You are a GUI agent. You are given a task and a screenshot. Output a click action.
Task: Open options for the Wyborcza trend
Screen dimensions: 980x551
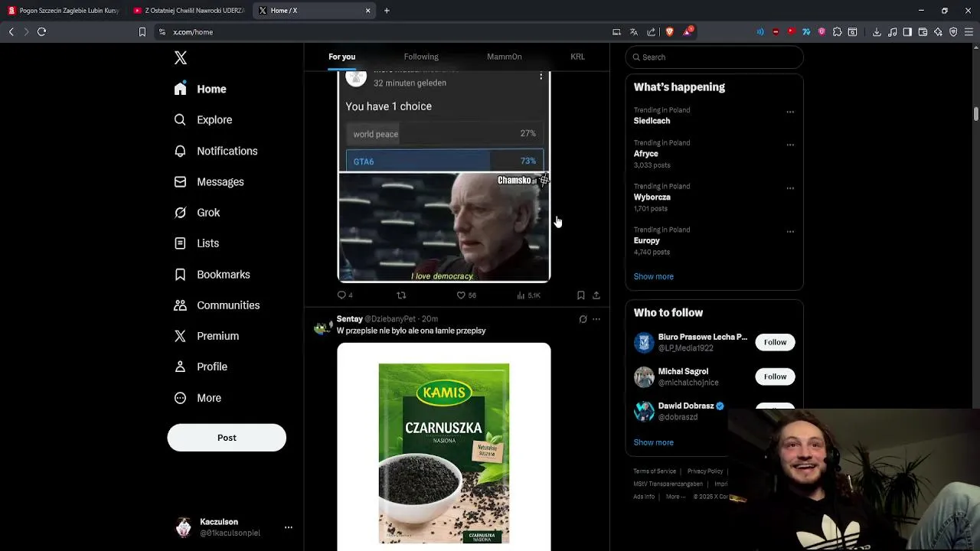[790, 188]
